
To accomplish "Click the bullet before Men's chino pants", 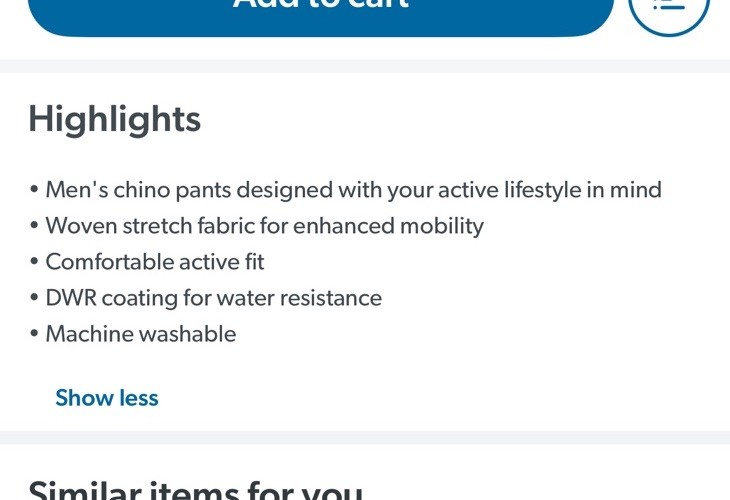I will (34, 189).
